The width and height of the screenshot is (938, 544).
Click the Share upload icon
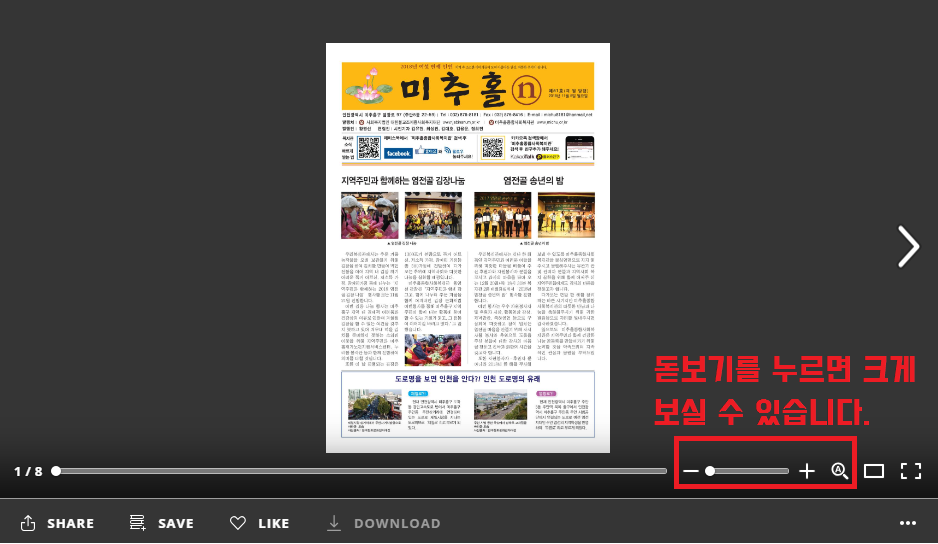(28, 523)
